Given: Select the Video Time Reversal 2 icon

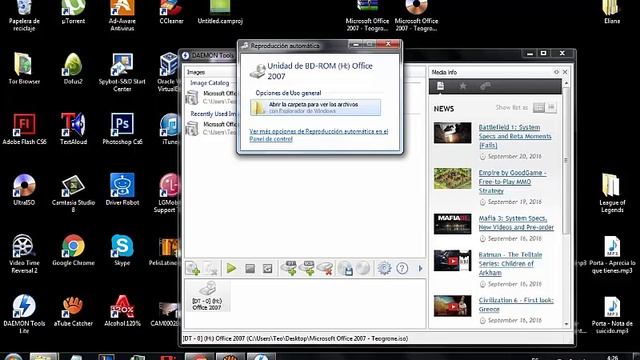Looking at the screenshot, I should click(x=24, y=253).
